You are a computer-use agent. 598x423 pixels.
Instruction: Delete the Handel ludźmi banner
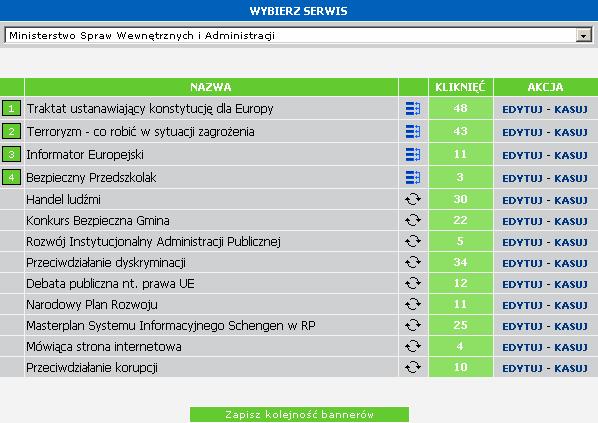[x=571, y=200]
